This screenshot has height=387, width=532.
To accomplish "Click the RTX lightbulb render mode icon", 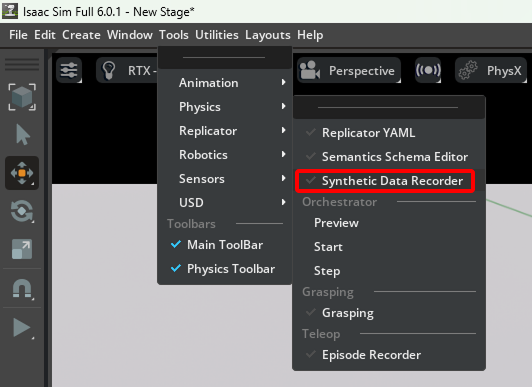I will click(109, 71).
